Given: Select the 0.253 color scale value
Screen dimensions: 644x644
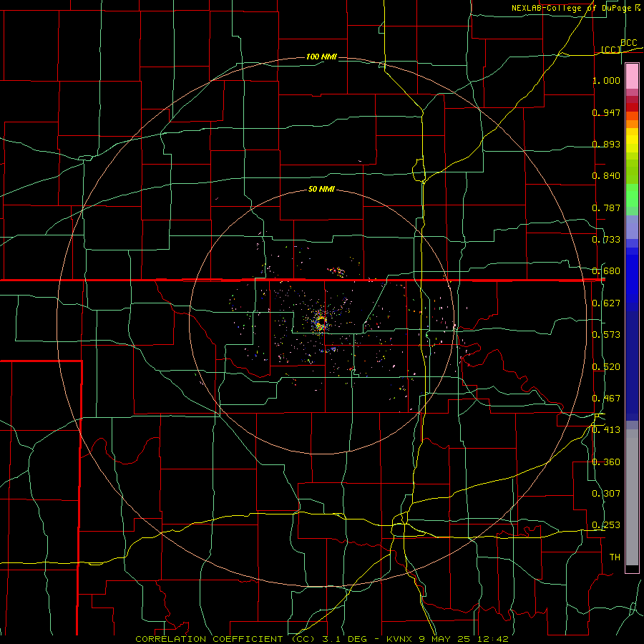Looking at the screenshot, I should 606,525.
